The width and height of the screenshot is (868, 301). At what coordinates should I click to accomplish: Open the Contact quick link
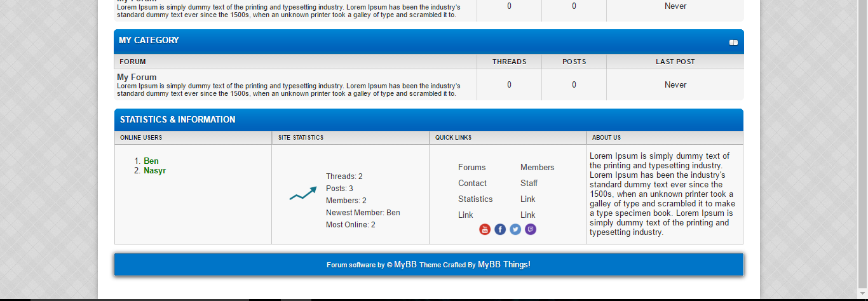coord(472,184)
